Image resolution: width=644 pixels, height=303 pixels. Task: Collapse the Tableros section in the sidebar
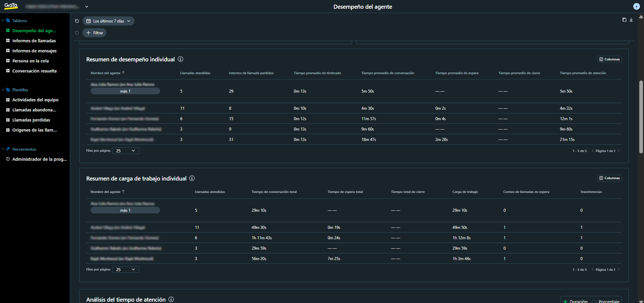[x=3, y=20]
